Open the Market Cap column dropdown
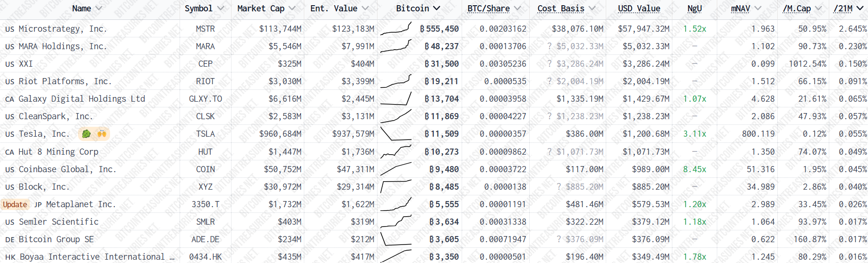The image size is (868, 263). click(292, 9)
